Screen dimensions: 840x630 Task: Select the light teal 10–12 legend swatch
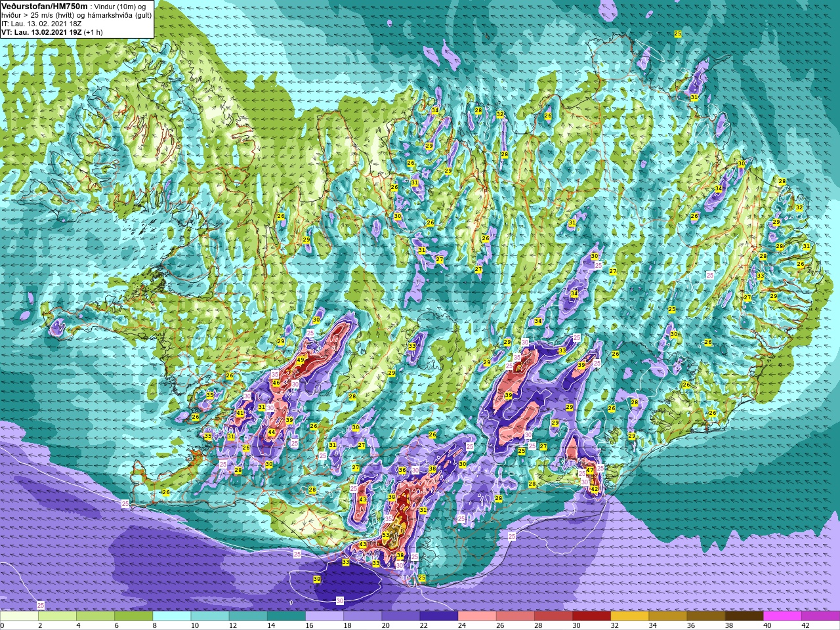209,616
